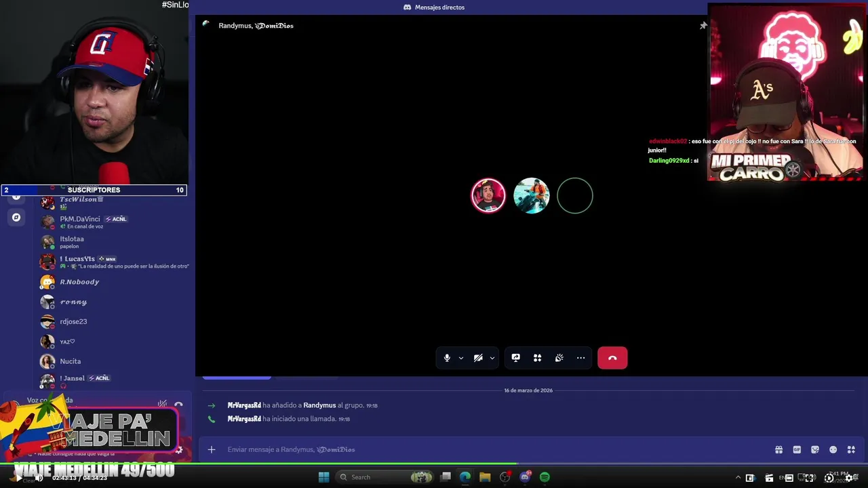The width and height of the screenshot is (868, 488).
Task: Click the discover compass icon in sidebar
Action: point(16,218)
